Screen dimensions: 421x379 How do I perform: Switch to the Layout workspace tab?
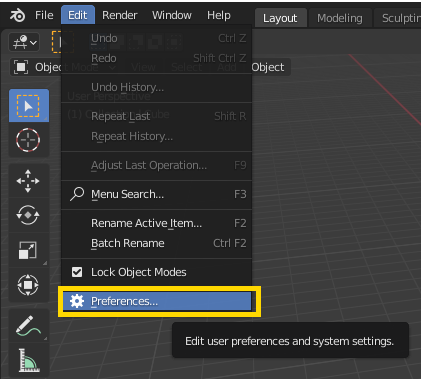pyautogui.click(x=280, y=18)
